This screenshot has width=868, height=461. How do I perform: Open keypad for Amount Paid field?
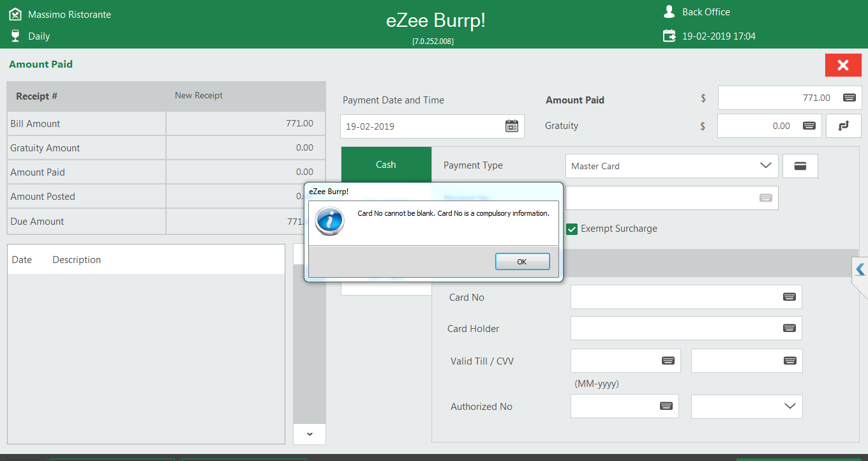click(x=849, y=98)
